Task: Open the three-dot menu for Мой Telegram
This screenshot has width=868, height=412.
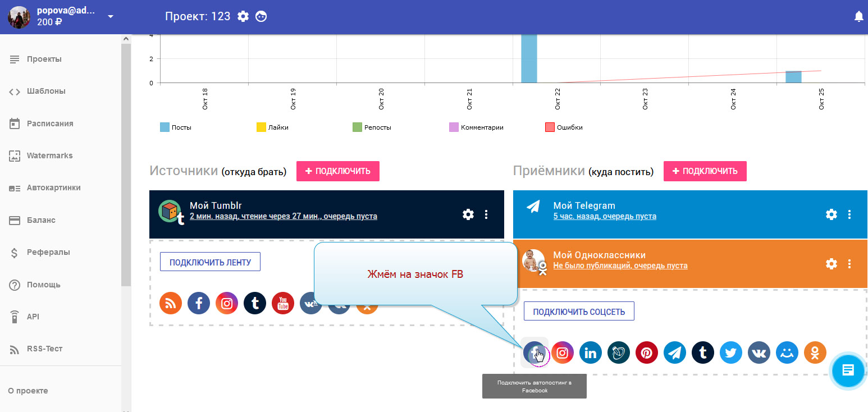Action: tap(849, 214)
